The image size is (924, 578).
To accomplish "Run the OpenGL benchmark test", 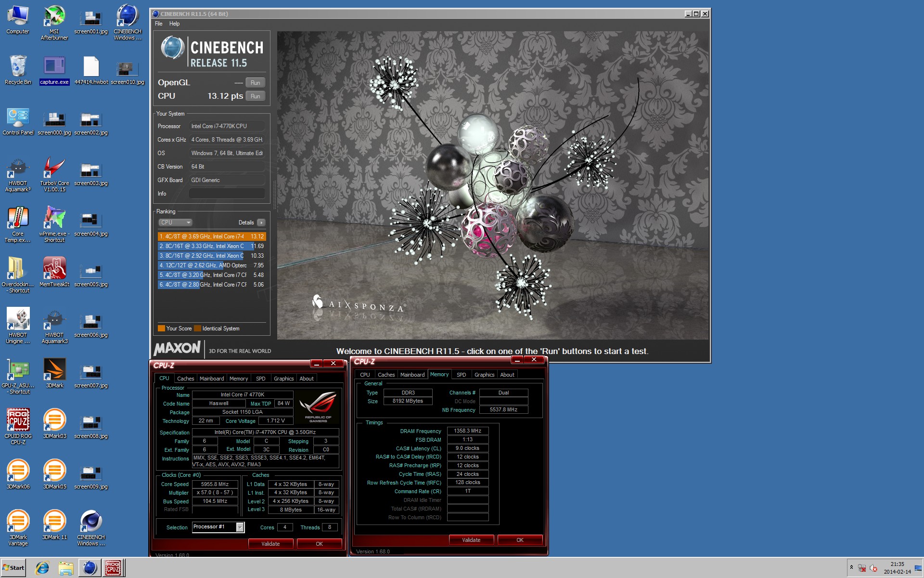I will pos(255,83).
